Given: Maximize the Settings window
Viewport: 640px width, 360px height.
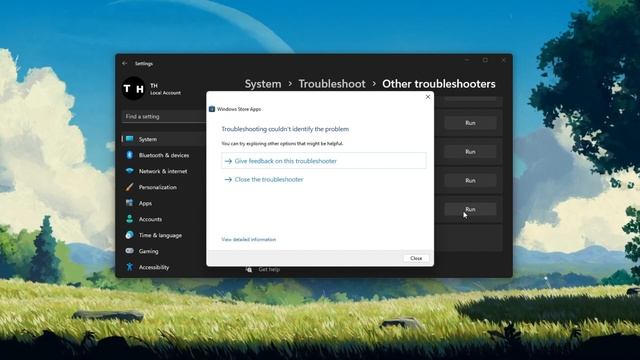Looking at the screenshot, I should (485, 60).
